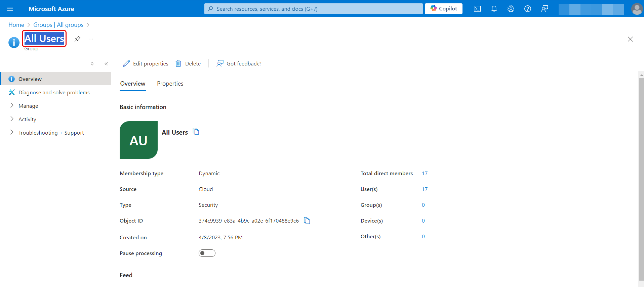Open the Total direct members count link
644x287 pixels.
(x=425, y=173)
